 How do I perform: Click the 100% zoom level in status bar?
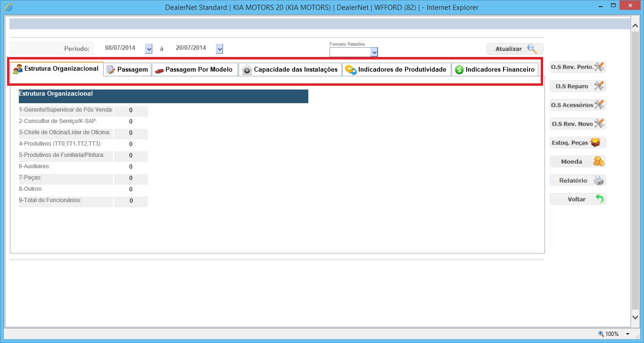pos(612,334)
